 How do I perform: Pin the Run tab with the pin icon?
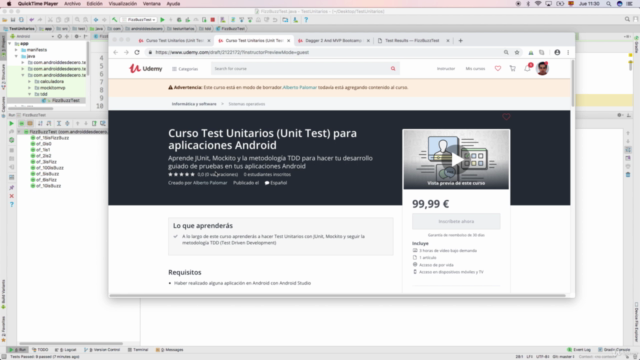click(x=11, y=188)
